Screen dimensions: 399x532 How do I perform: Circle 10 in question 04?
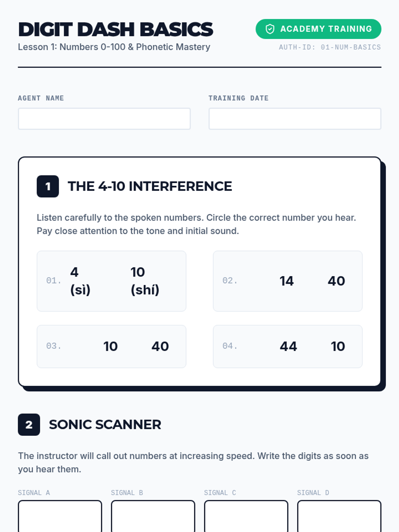click(338, 346)
